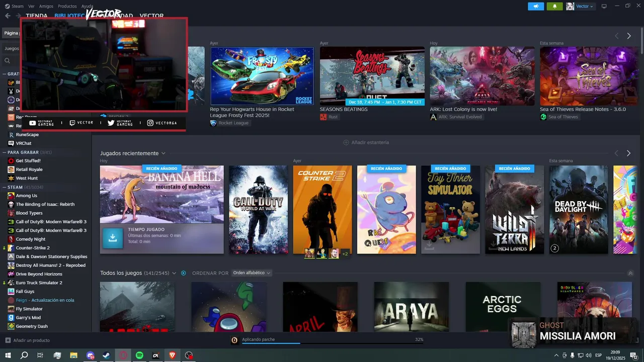The width and height of the screenshot is (644, 362).
Task: Open SEASONS BEATINGS Rust news image
Action: coord(372,76)
